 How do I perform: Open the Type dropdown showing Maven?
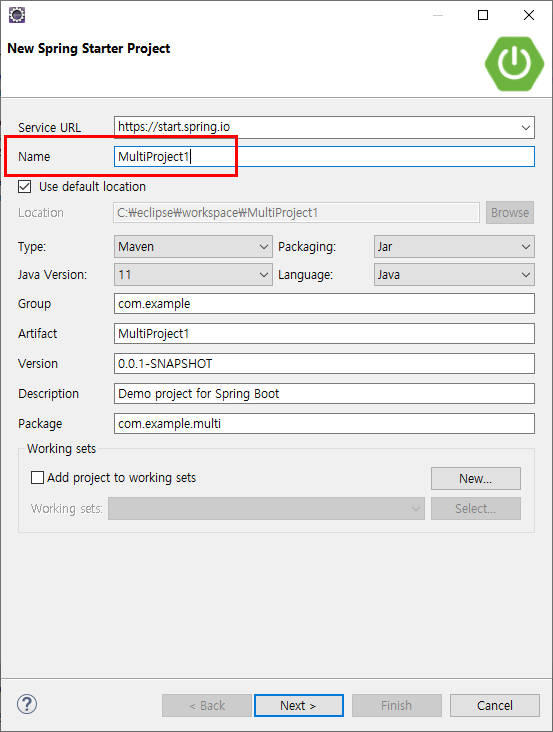193,246
